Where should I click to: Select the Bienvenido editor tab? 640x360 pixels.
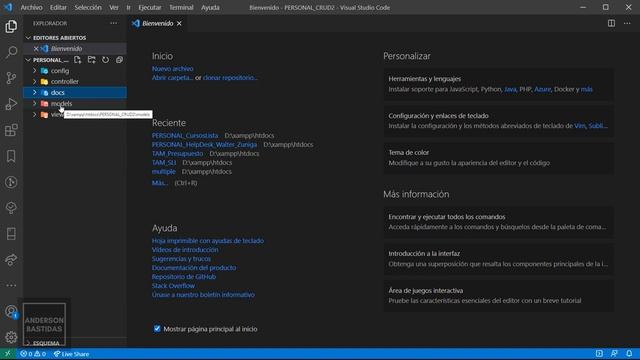(157, 24)
